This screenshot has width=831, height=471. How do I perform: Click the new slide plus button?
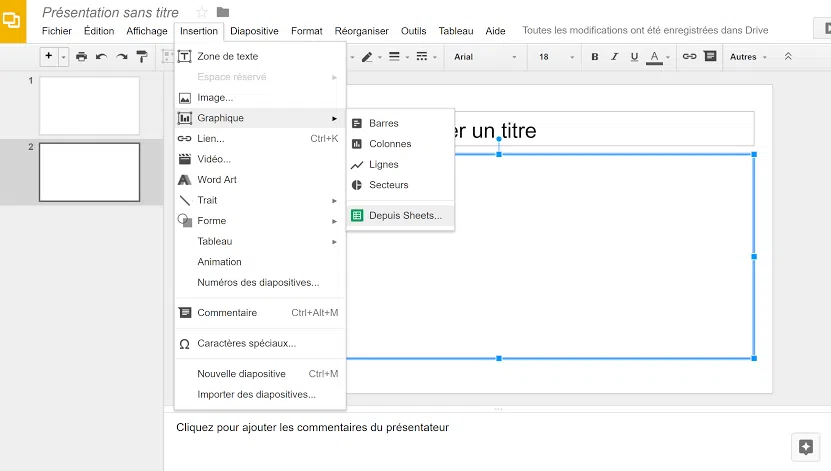pyautogui.click(x=49, y=56)
